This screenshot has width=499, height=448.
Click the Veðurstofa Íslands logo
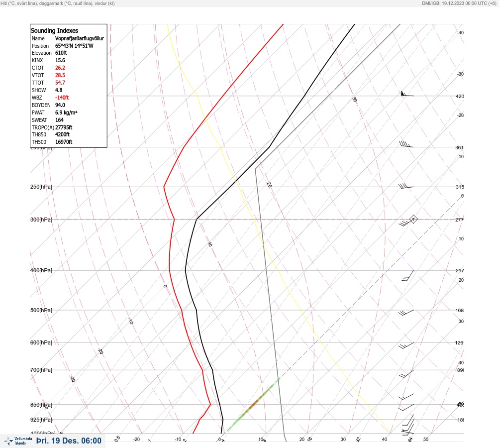click(x=18, y=441)
